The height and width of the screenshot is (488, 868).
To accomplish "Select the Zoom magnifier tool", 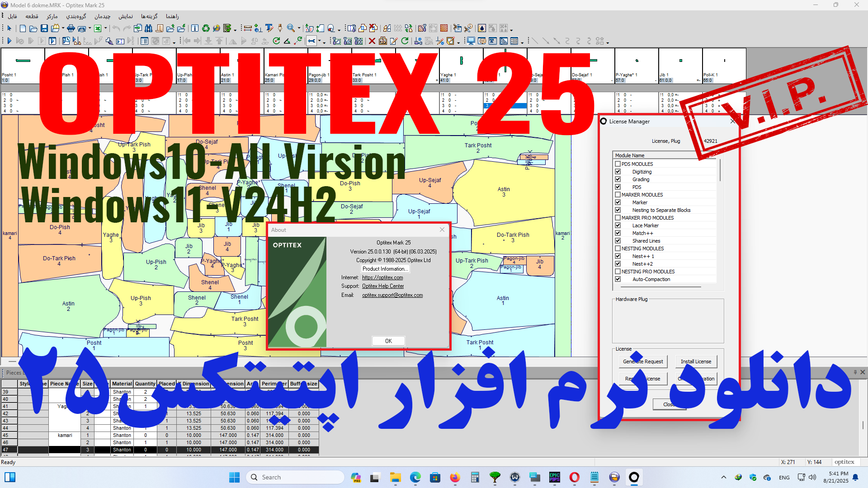I will point(291,28).
